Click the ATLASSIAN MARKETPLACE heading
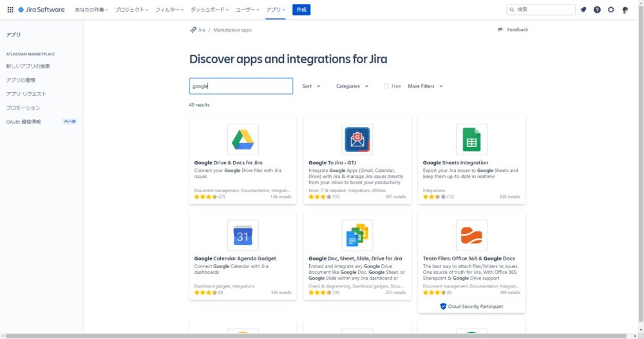This screenshot has height=339, width=644. click(x=30, y=54)
